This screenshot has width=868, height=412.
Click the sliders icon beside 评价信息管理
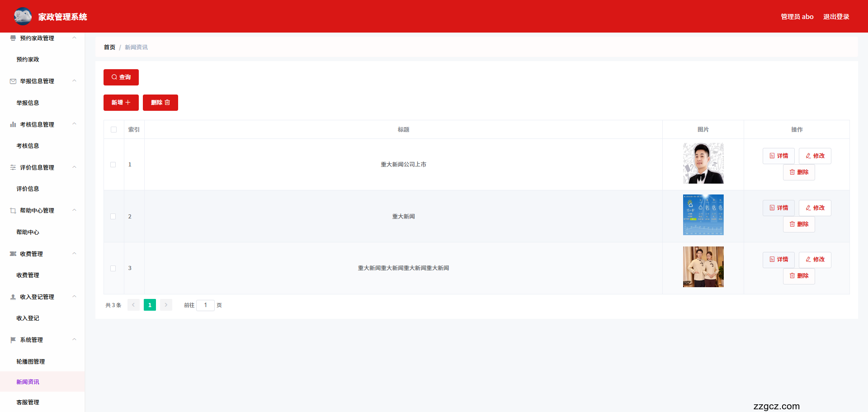click(13, 167)
